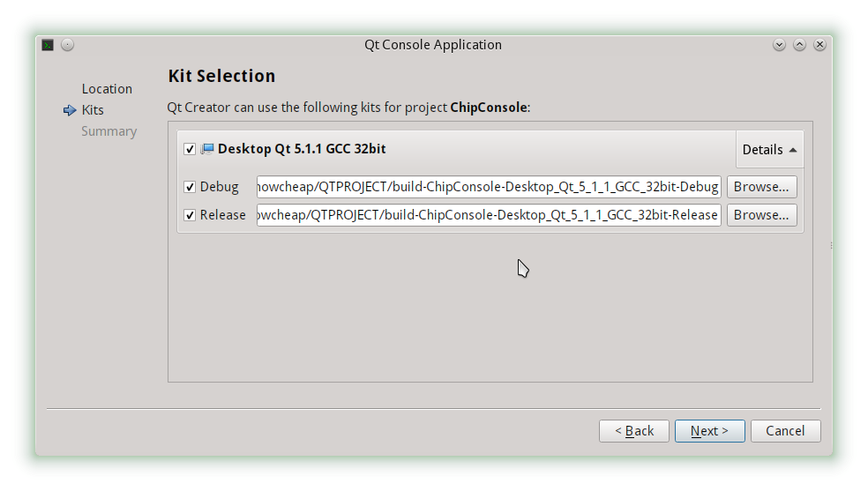
Task: Click the blue arrow icon beside Kits
Action: click(x=70, y=110)
